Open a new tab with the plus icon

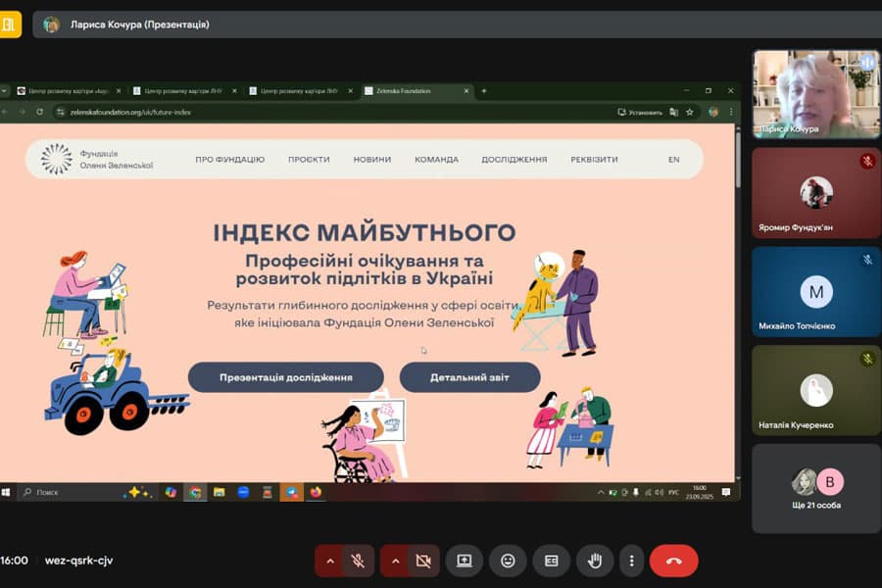[484, 90]
